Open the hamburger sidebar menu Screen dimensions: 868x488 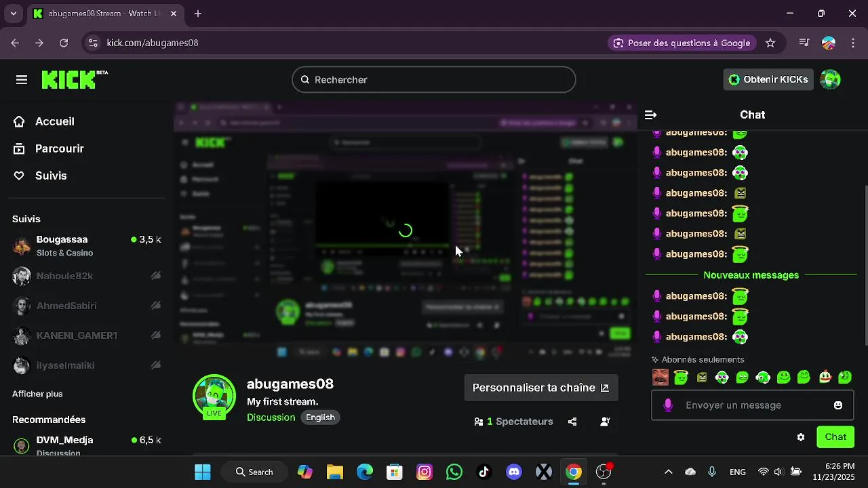pos(22,80)
